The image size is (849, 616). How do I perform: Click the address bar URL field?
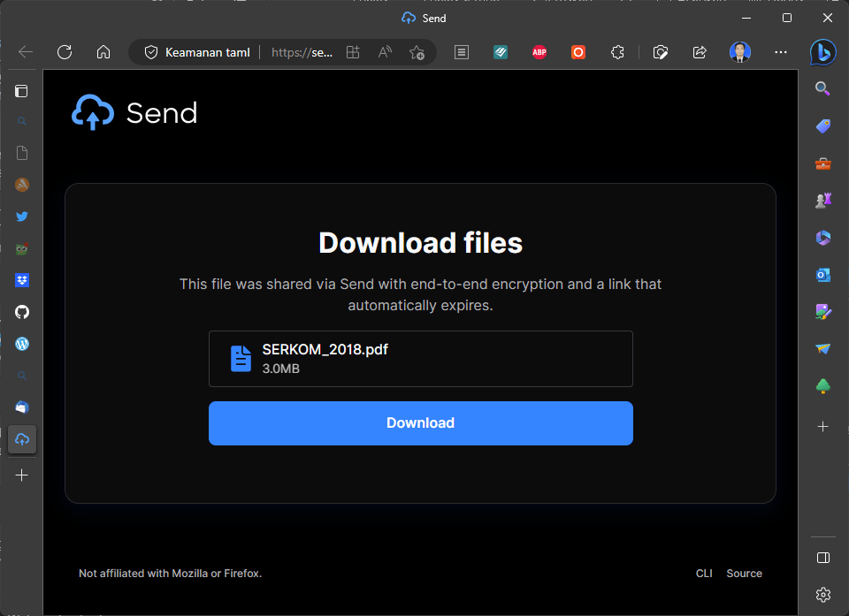pos(301,52)
